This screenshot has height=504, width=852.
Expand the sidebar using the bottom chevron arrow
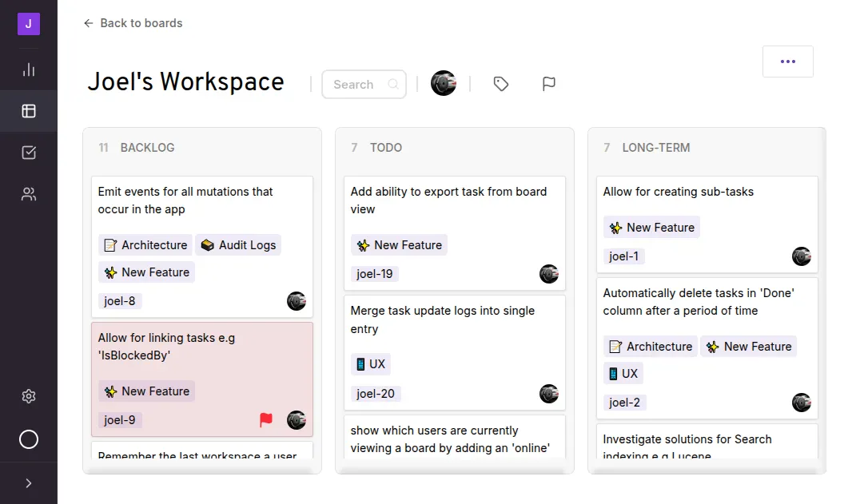click(29, 482)
